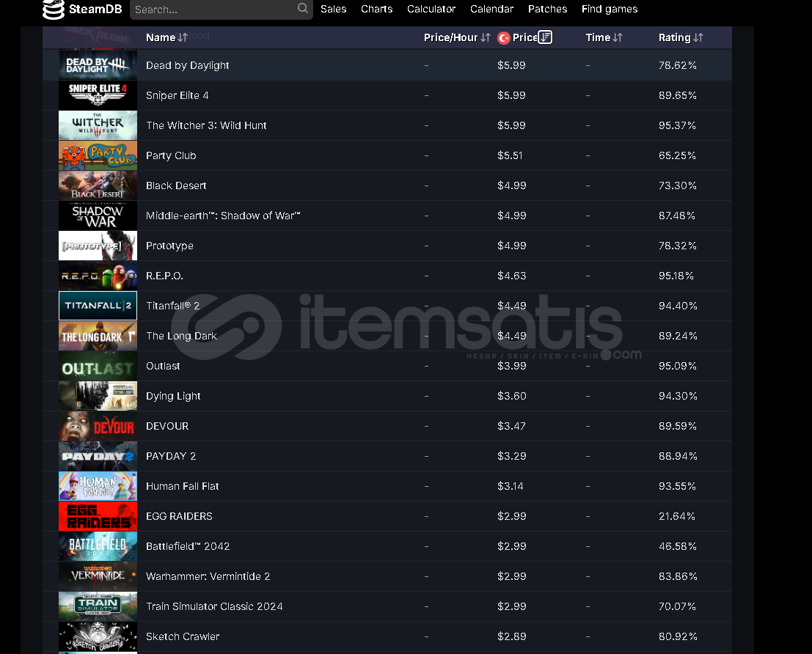812x654 pixels.
Task: Click the R.E.P.O. thumbnail
Action: [98, 276]
